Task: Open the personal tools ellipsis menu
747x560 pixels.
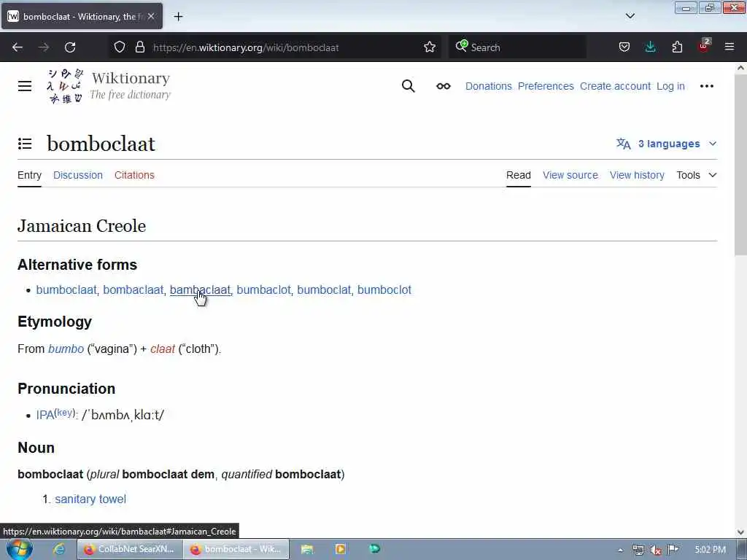Action: [x=706, y=86]
